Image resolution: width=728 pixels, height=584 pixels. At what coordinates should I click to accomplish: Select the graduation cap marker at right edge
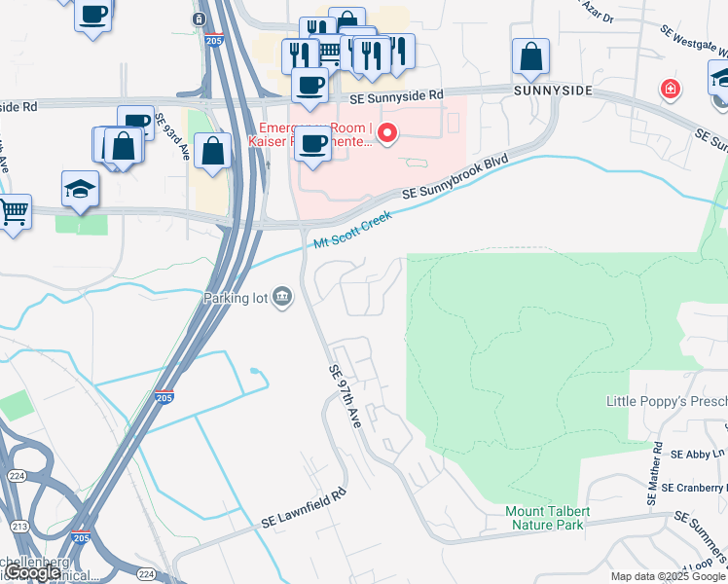pyautogui.click(x=719, y=81)
